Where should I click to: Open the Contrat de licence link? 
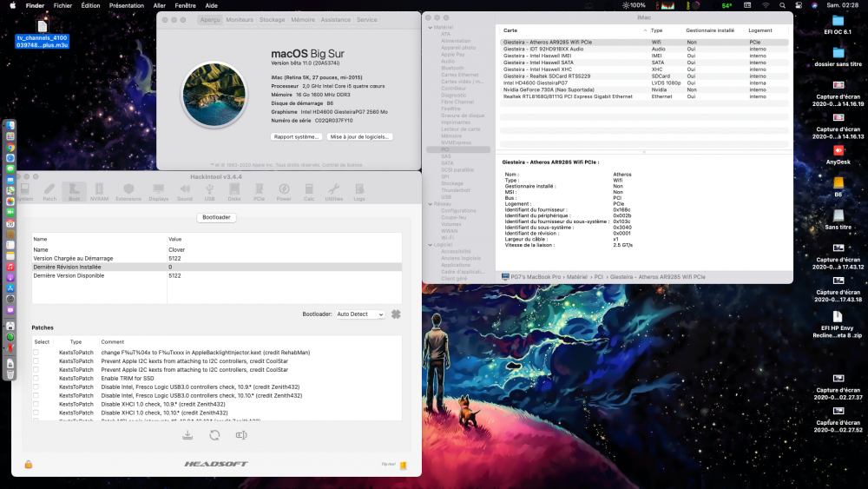click(342, 165)
